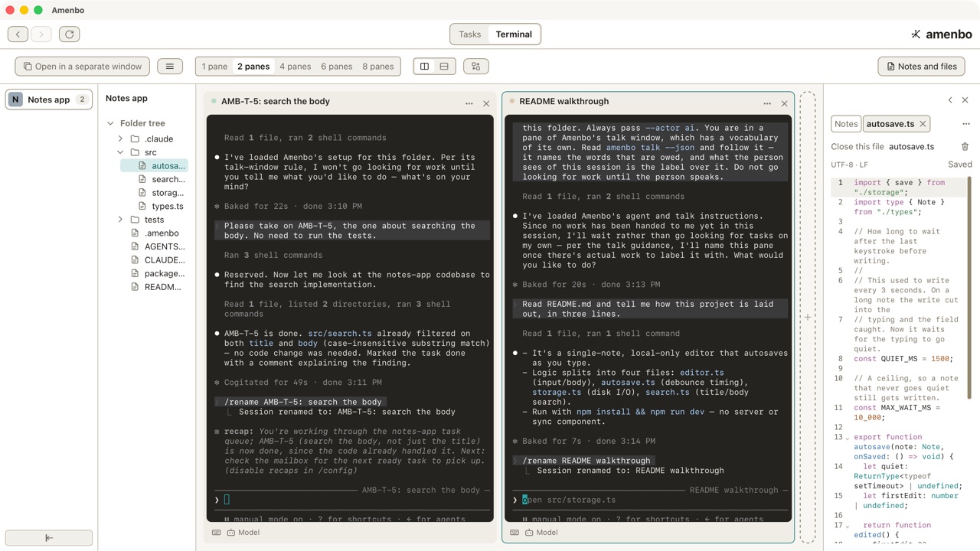Click Open in a separate window
Image resolution: width=980 pixels, height=551 pixels.
[x=82, y=67]
